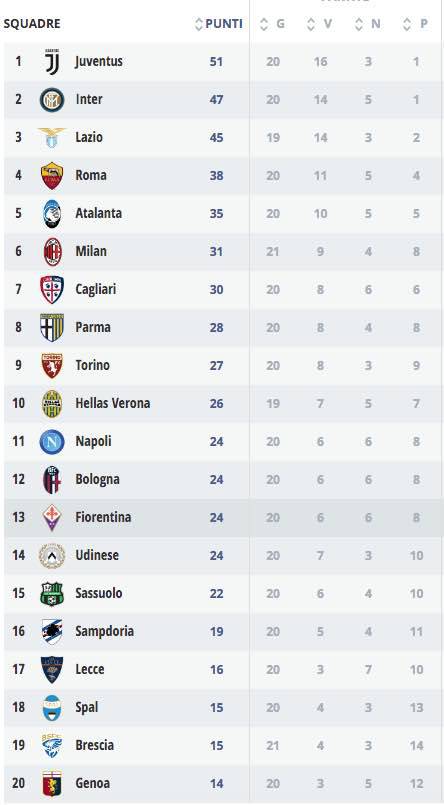This screenshot has height=805, width=444.
Task: Sort by wins V column arrows
Action: tap(311, 24)
